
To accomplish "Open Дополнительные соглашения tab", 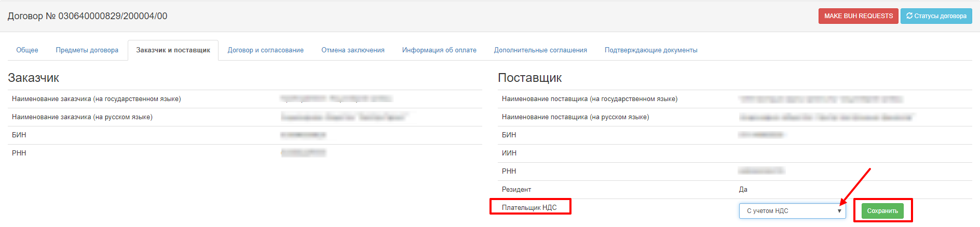I will pyautogui.click(x=540, y=50).
